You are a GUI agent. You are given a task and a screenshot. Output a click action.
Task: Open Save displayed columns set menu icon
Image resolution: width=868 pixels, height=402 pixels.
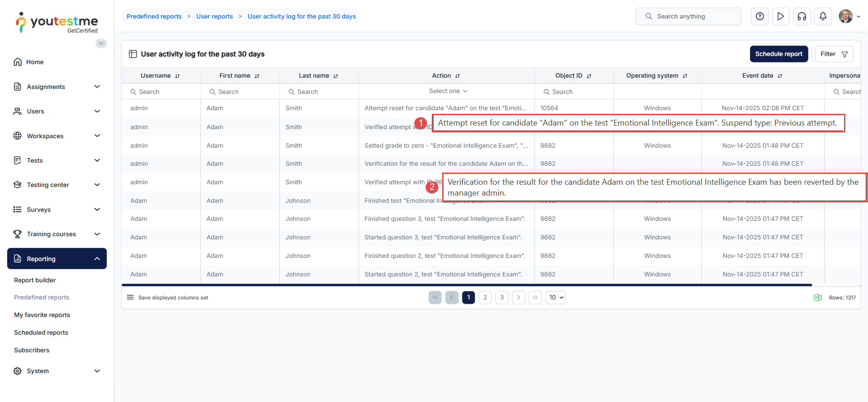point(130,297)
